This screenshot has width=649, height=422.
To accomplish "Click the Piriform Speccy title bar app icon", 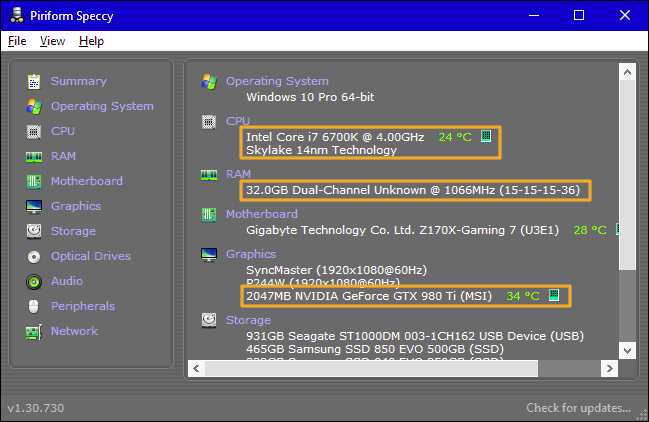I will tap(17, 15).
